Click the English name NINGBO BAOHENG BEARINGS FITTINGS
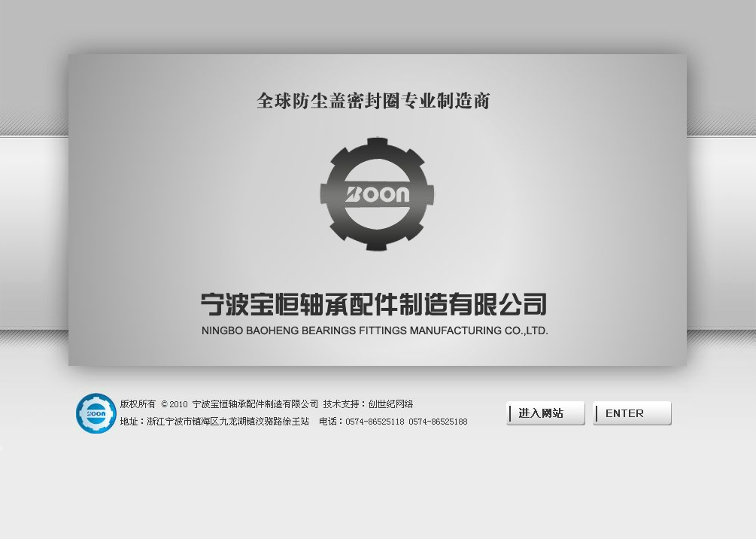Screen dimensions: 756x539 tap(304, 330)
